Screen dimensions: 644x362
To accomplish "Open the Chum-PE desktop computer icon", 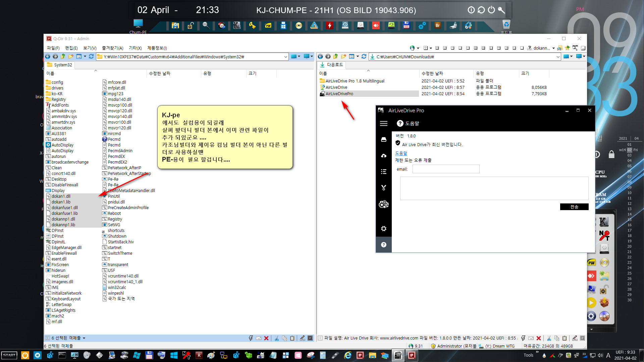I will click(138, 26).
